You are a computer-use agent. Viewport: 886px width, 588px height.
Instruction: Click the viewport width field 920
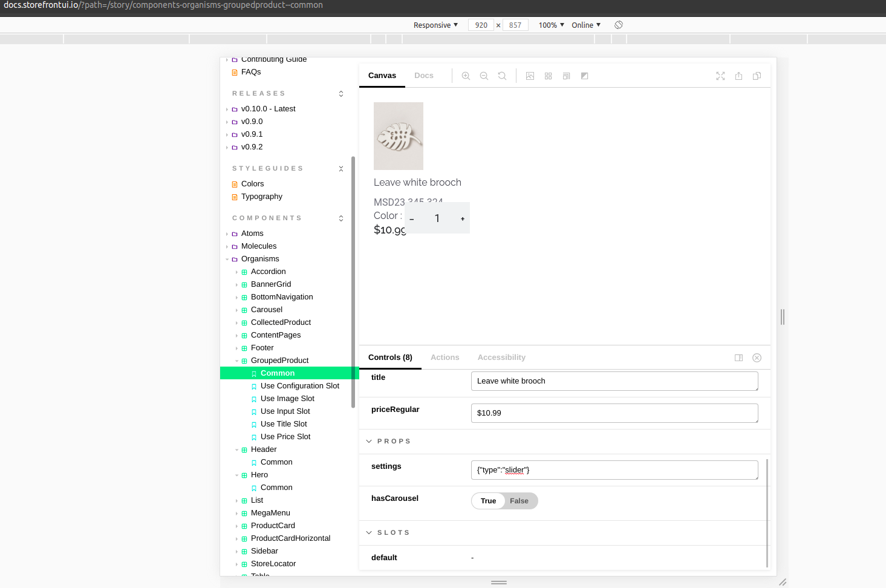pyautogui.click(x=481, y=25)
